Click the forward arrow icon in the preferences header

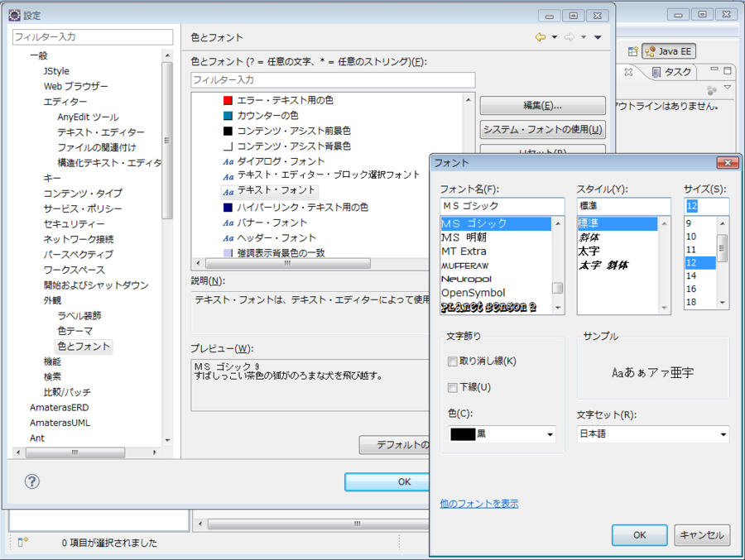(x=570, y=37)
